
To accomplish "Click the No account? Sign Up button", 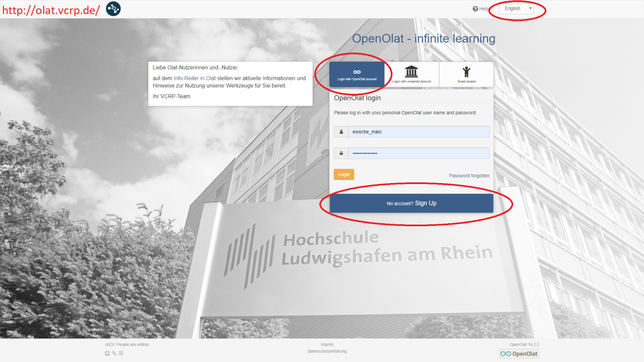I will click(x=412, y=203).
